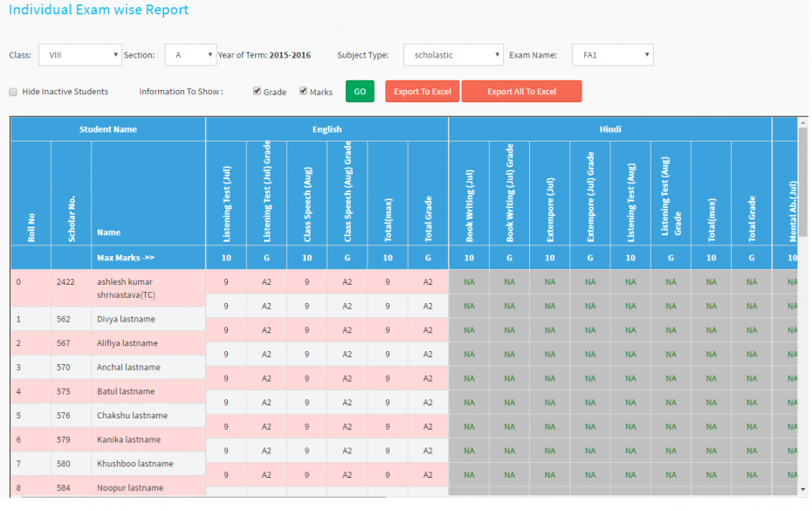Click the Individual Exam wise Report heading

point(99,10)
